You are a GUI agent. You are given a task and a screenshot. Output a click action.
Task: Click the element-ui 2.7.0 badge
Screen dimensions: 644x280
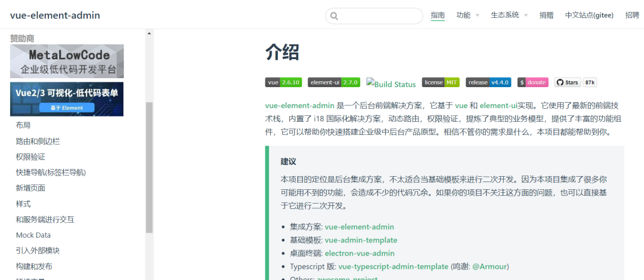(x=334, y=82)
